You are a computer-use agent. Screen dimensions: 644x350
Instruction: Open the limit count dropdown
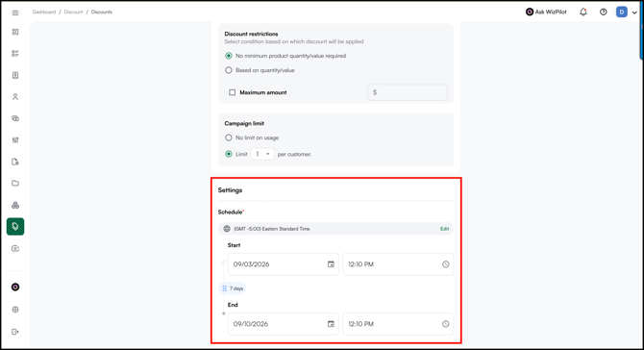coord(262,154)
